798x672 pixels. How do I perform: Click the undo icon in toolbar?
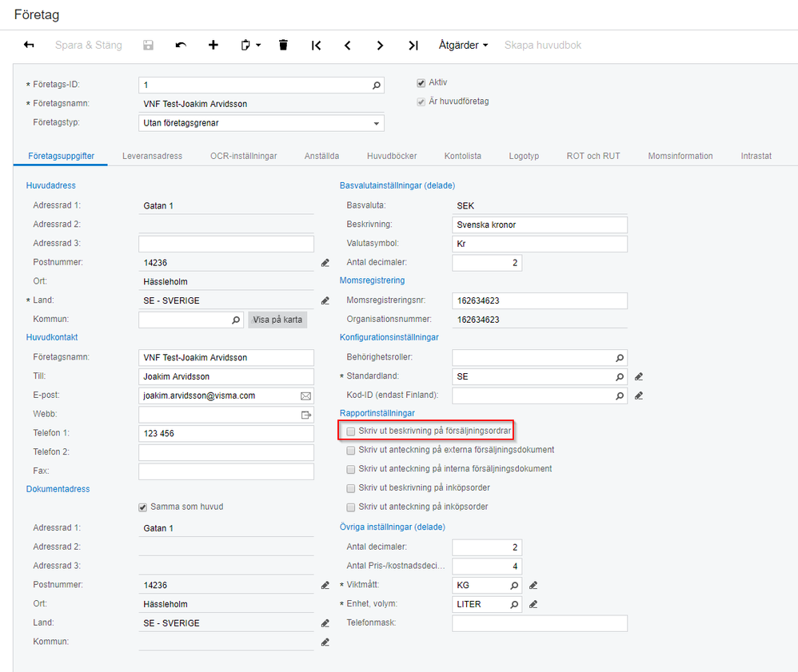click(181, 46)
